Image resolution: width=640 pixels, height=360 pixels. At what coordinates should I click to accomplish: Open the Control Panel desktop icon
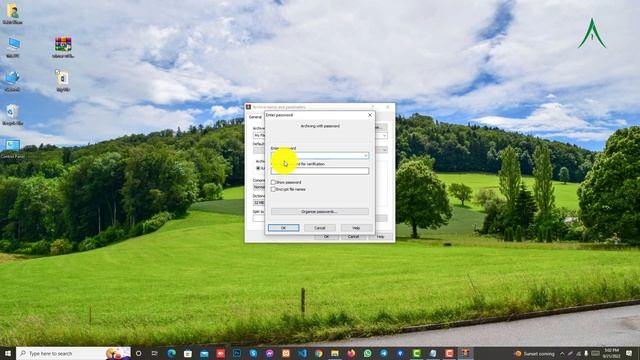12,148
